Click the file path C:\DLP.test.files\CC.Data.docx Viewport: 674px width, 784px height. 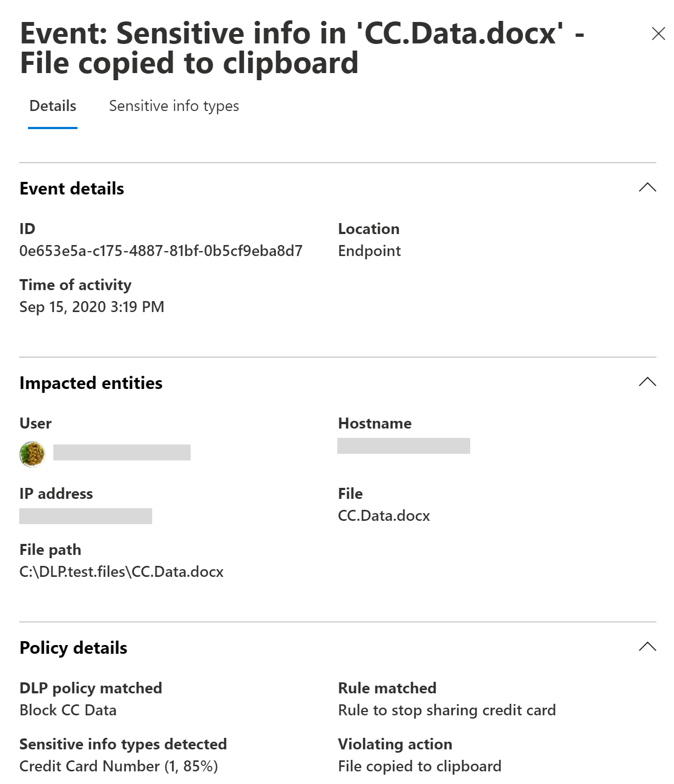[121, 572]
